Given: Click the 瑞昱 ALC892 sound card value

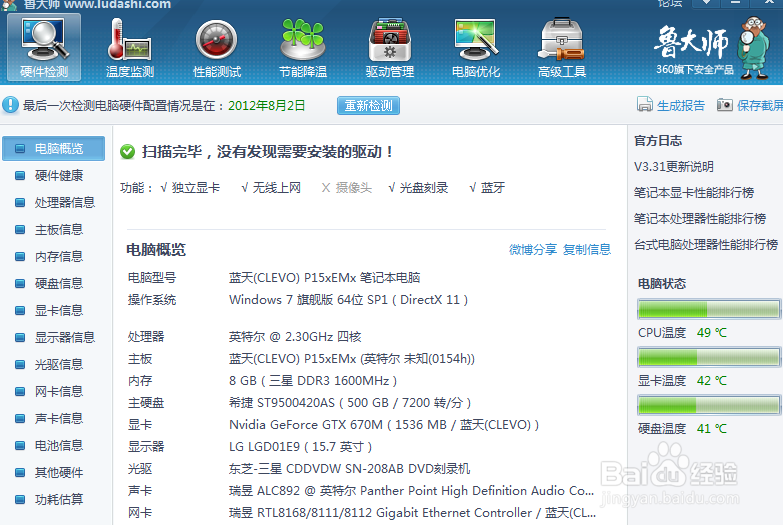Looking at the screenshot, I should point(412,491).
